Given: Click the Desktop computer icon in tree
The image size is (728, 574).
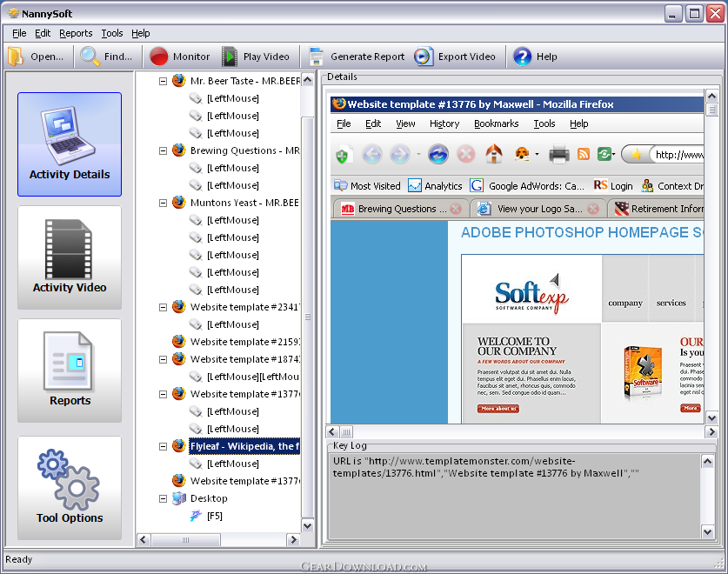Looking at the screenshot, I should [179, 498].
